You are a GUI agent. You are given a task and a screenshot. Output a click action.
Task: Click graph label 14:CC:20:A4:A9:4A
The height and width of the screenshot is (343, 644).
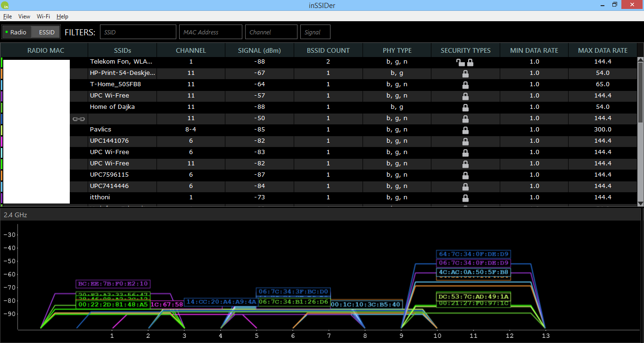(x=221, y=302)
